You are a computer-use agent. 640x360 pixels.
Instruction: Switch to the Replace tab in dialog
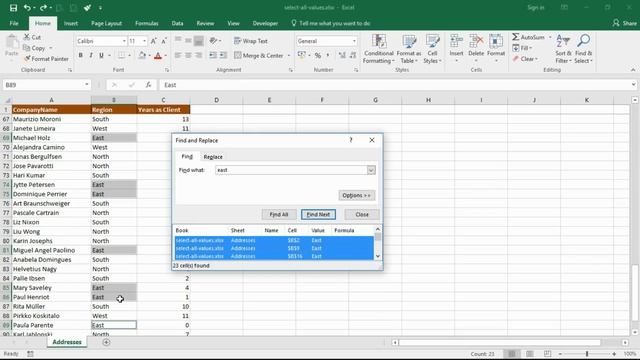213,157
